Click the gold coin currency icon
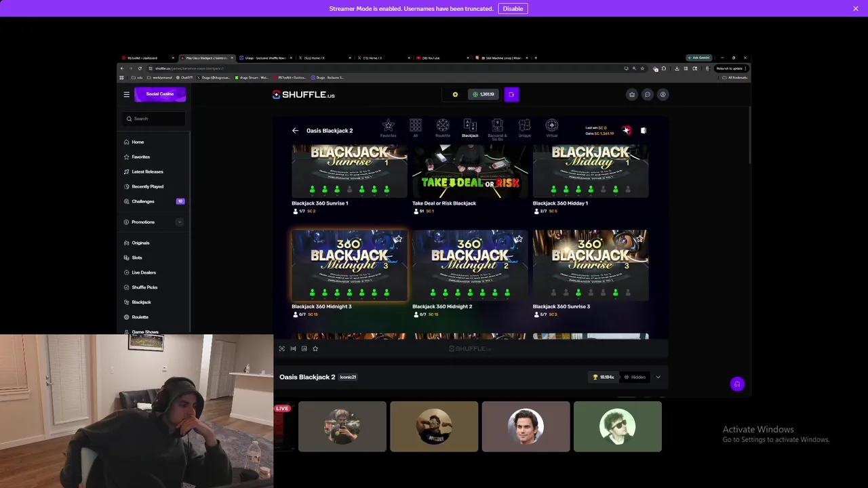Screen dimensions: 868x488 click(455, 94)
